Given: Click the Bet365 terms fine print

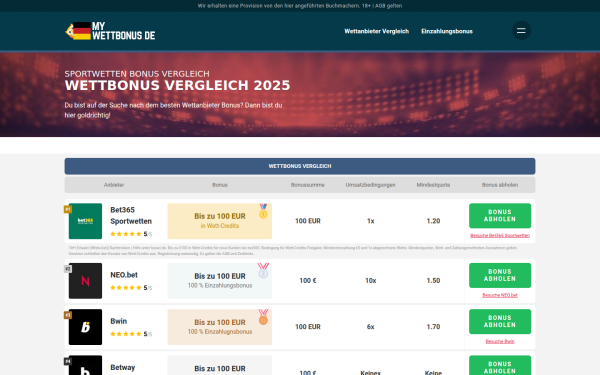Looking at the screenshot, I should coord(293,251).
